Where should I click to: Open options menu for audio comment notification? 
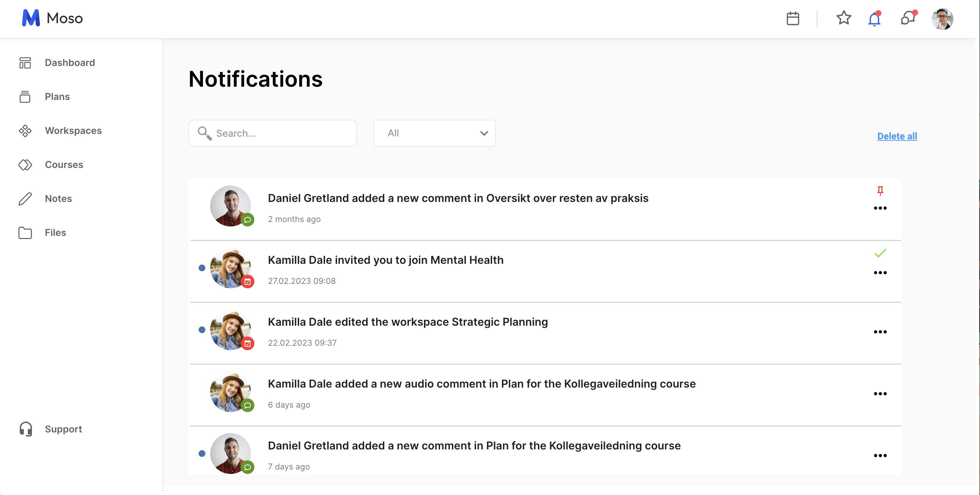(880, 394)
